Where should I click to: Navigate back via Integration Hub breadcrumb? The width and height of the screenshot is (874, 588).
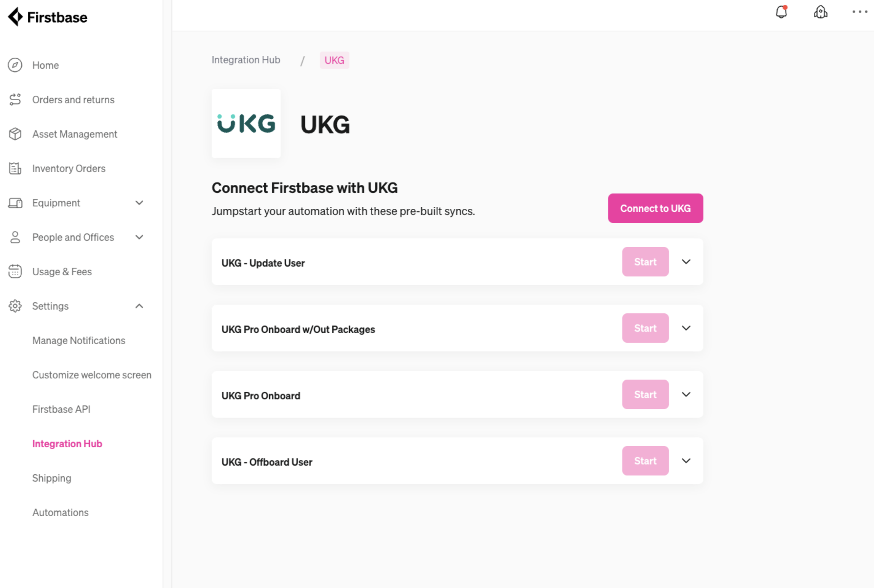point(246,60)
